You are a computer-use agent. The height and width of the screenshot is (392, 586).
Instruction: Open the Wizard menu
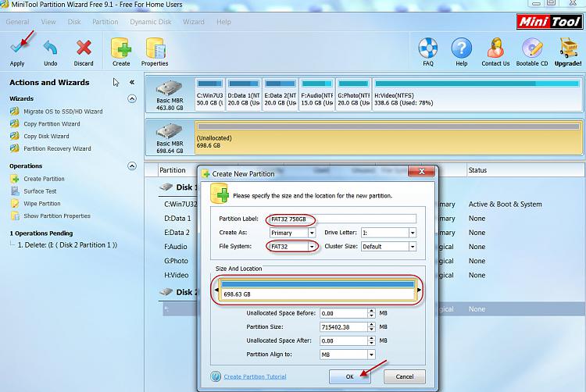click(194, 22)
